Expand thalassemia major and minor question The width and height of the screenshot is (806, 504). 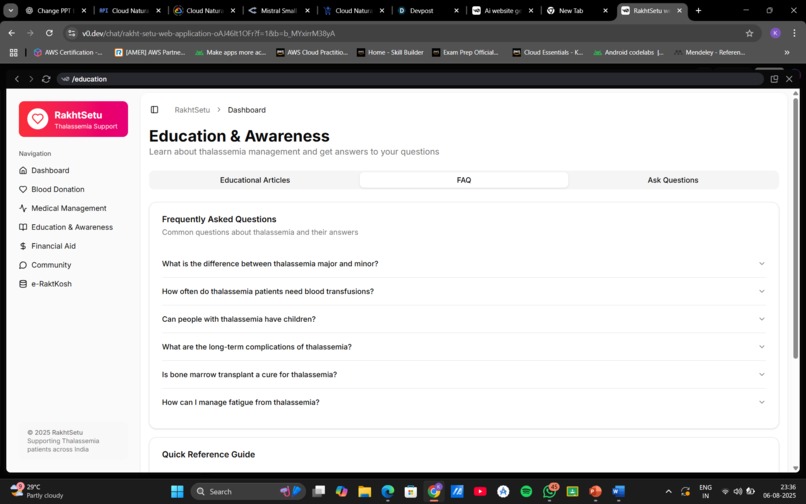pos(464,263)
